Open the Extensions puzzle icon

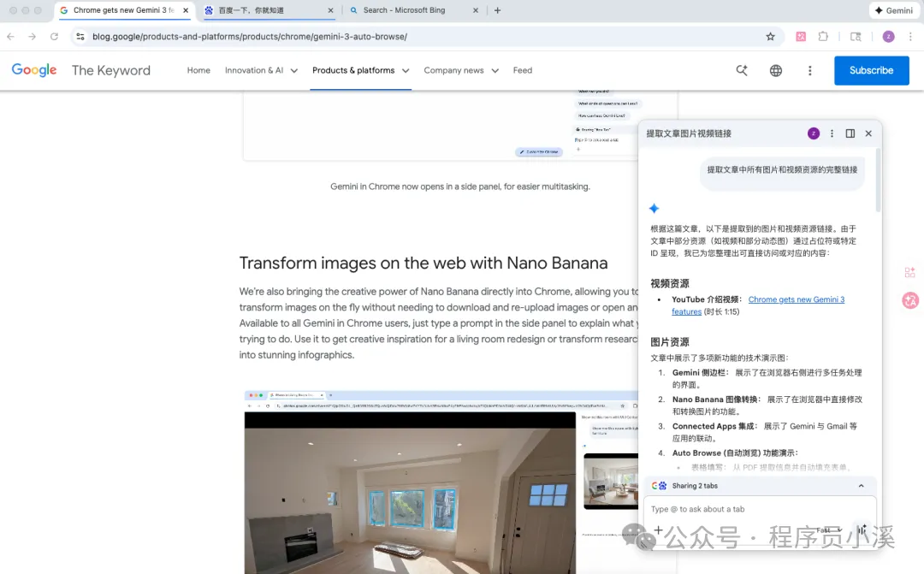(x=823, y=37)
